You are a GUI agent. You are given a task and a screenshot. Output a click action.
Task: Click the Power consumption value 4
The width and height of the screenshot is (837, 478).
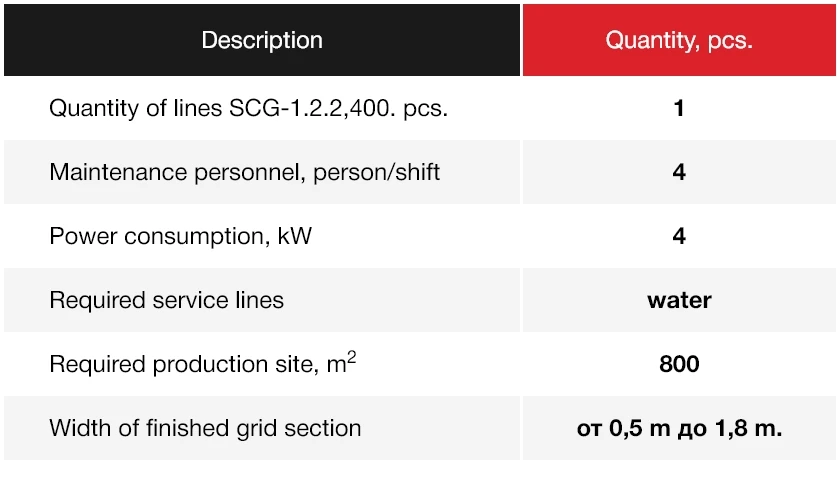679,236
